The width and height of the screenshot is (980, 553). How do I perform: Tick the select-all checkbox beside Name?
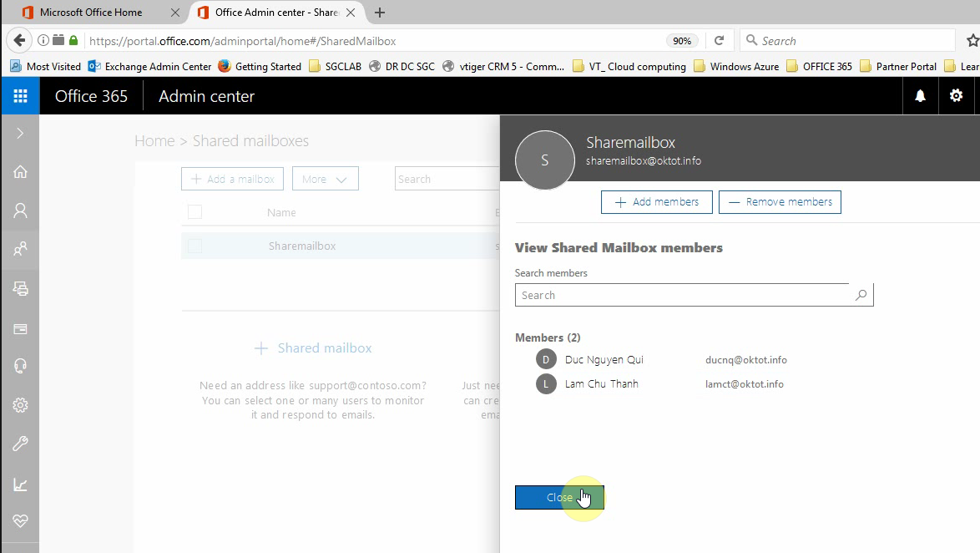pyautogui.click(x=194, y=212)
